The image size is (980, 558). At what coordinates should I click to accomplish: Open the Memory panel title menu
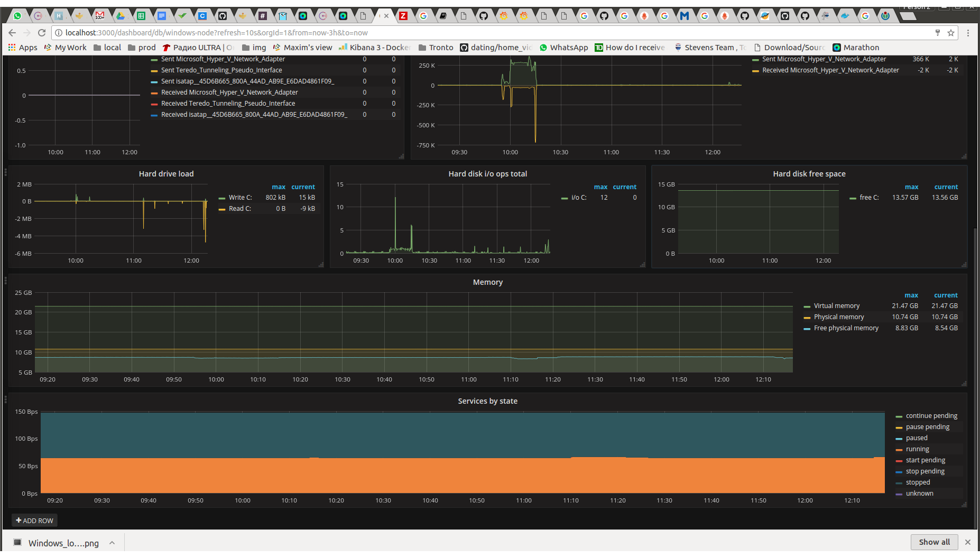coord(487,282)
